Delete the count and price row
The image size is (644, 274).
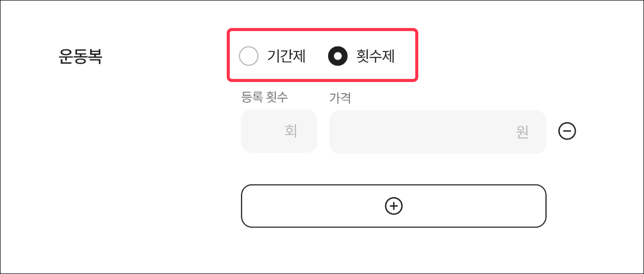tap(567, 131)
